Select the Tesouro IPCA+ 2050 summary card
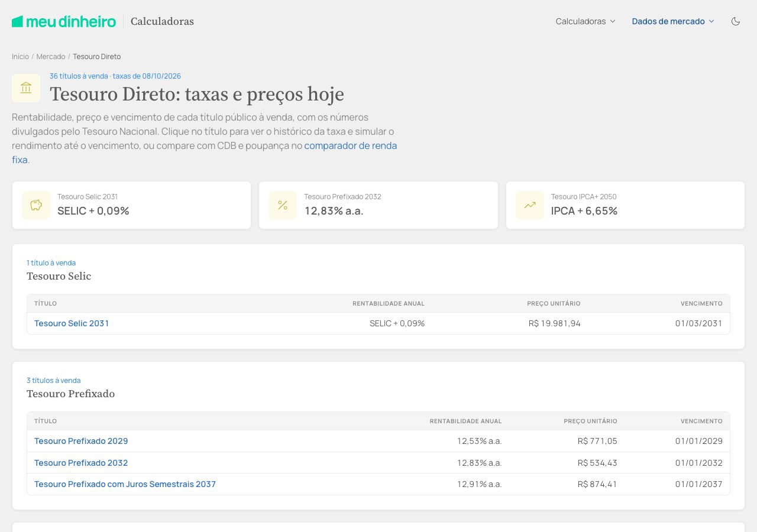Image resolution: width=757 pixels, height=532 pixels. [x=625, y=205]
